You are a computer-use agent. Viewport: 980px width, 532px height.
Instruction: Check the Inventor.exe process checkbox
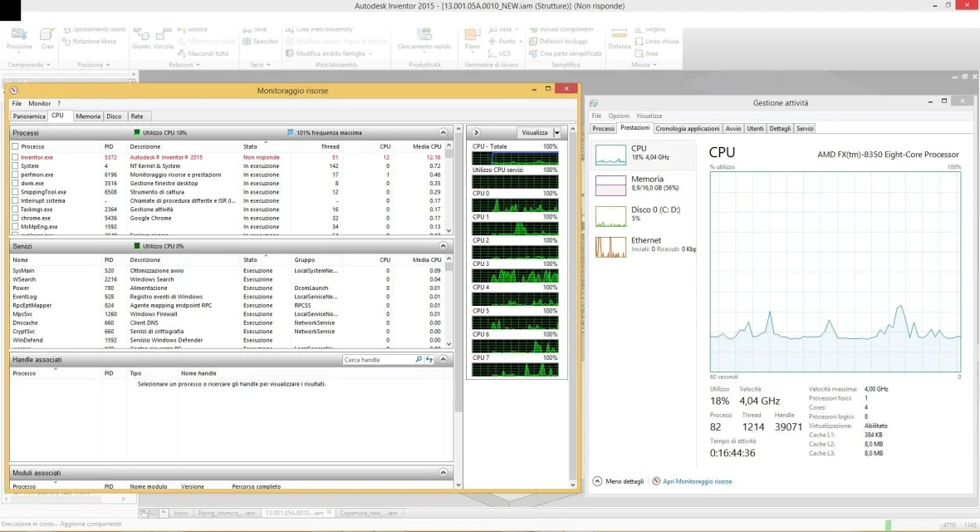15,157
